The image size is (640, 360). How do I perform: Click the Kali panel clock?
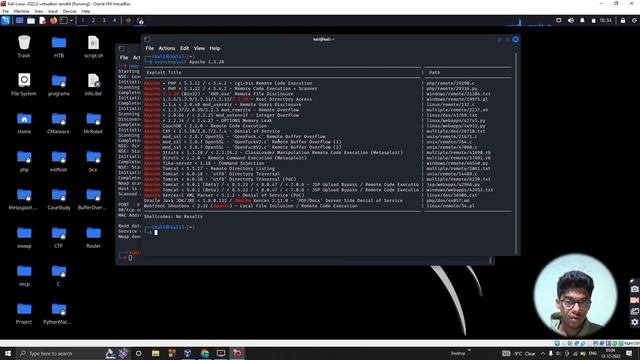click(606, 20)
